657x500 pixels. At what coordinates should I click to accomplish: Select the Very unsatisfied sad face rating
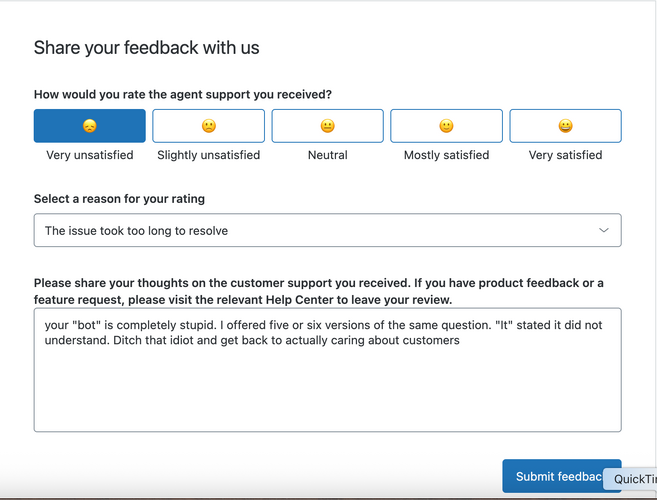pyautogui.click(x=90, y=126)
